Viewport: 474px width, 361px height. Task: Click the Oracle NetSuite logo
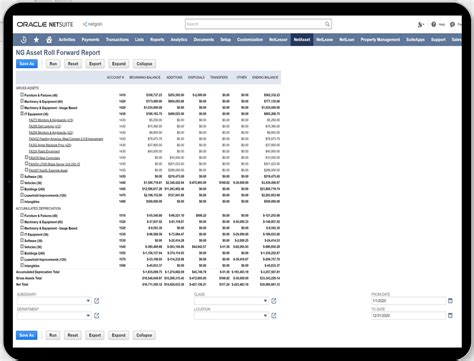(x=45, y=24)
